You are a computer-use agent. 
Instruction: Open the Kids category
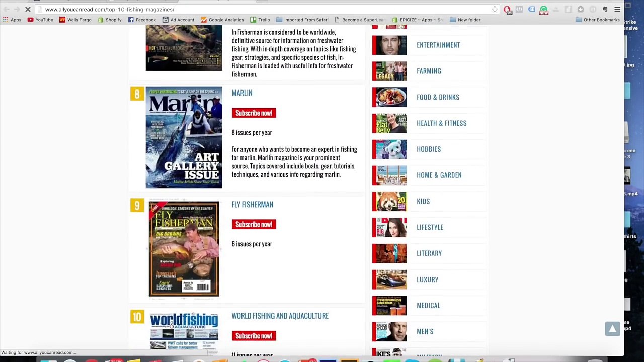423,202
